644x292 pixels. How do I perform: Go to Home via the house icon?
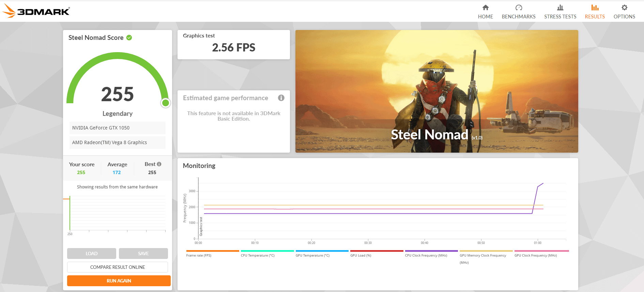486,7
